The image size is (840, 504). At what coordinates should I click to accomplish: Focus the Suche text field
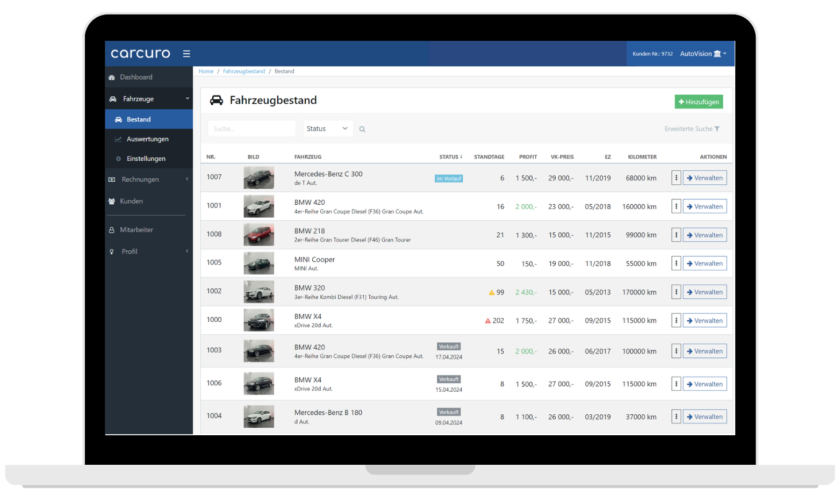[x=252, y=128]
